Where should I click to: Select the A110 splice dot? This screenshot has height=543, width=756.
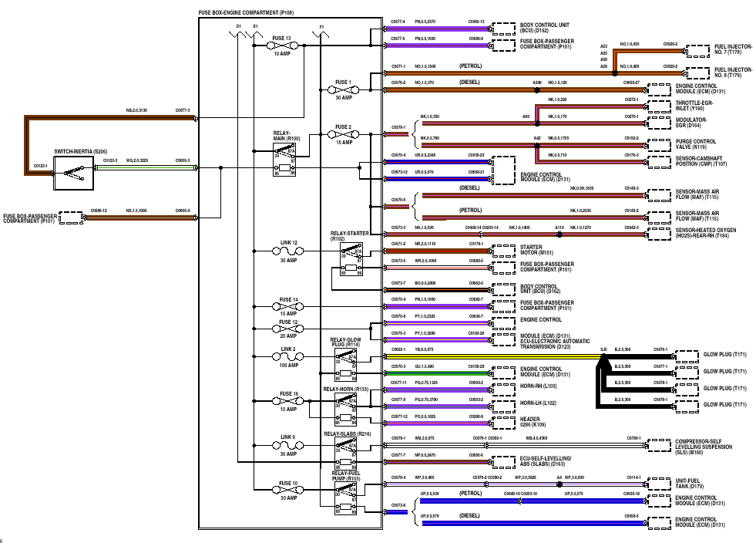[559, 235]
